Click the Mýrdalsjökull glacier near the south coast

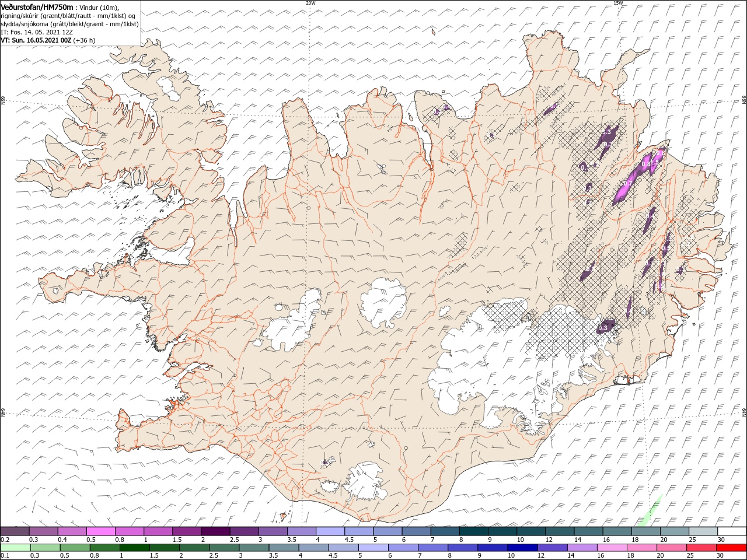pyautogui.click(x=365, y=481)
